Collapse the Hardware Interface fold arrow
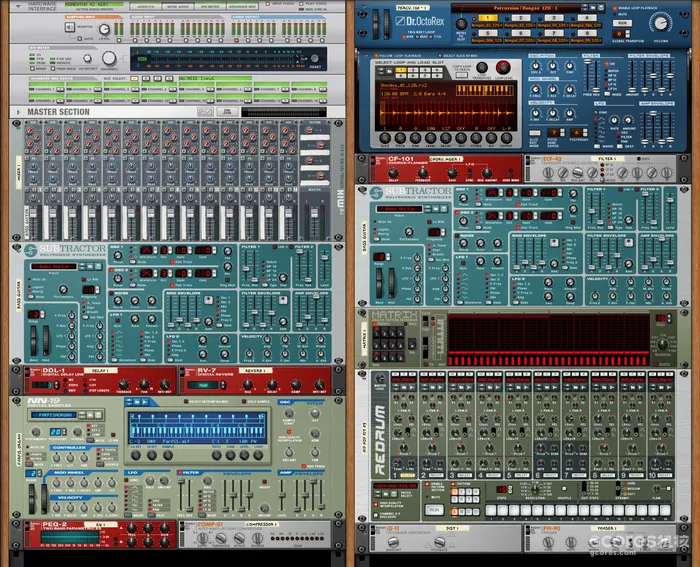The height and width of the screenshot is (567, 700). coord(18,6)
